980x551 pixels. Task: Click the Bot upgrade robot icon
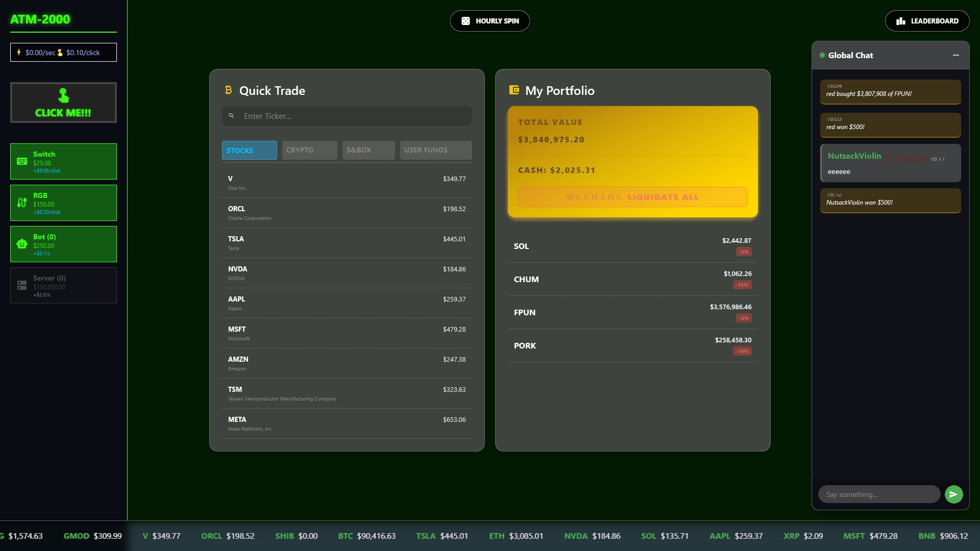pyautogui.click(x=22, y=244)
